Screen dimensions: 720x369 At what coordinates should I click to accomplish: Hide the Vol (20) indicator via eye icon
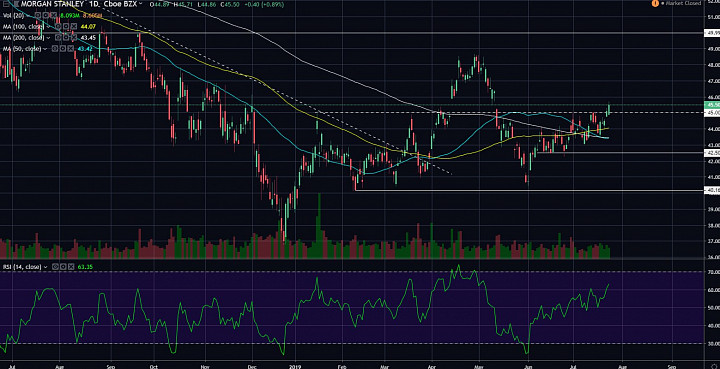pos(38,15)
